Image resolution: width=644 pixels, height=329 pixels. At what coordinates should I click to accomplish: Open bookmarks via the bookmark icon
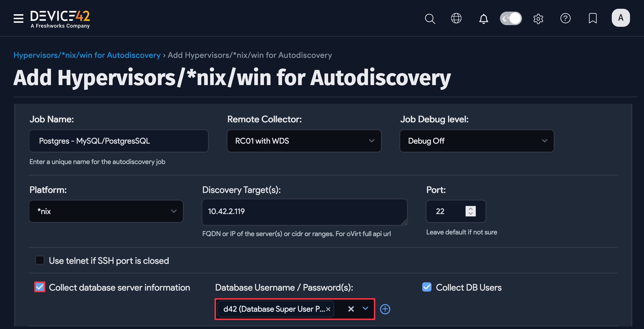(592, 18)
